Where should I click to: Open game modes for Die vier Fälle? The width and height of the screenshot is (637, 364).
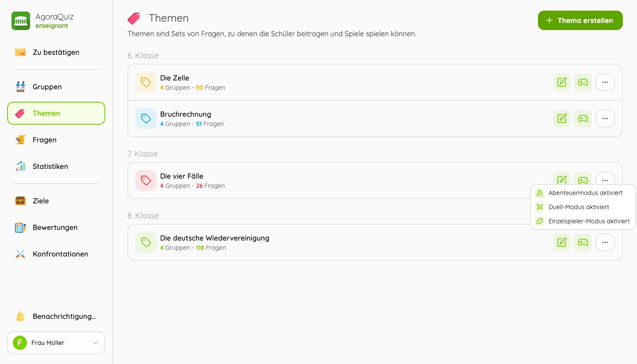point(583,179)
